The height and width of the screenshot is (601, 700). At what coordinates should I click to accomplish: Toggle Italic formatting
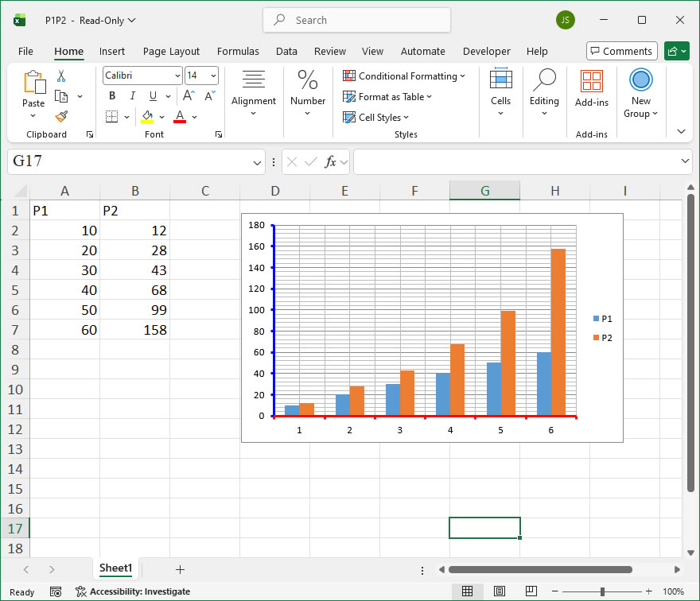132,96
